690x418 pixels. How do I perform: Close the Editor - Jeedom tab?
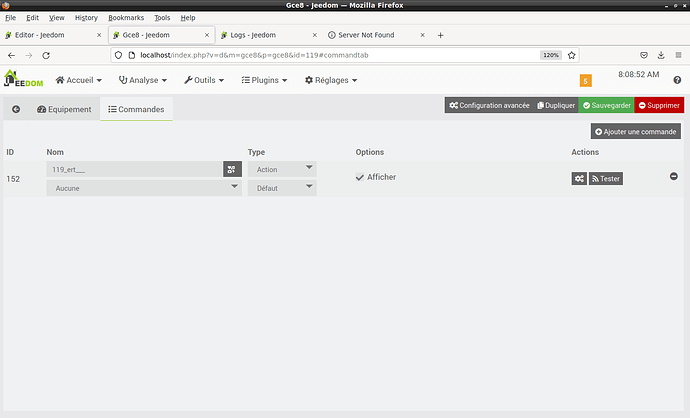click(99, 35)
